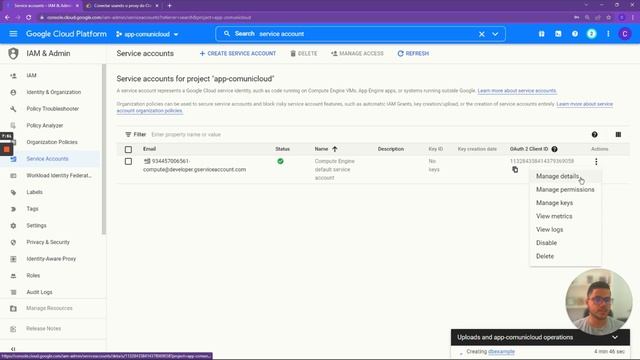This screenshot has width=640, height=360.
Task: Open Manage Resources in sidebar
Action: click(49, 309)
